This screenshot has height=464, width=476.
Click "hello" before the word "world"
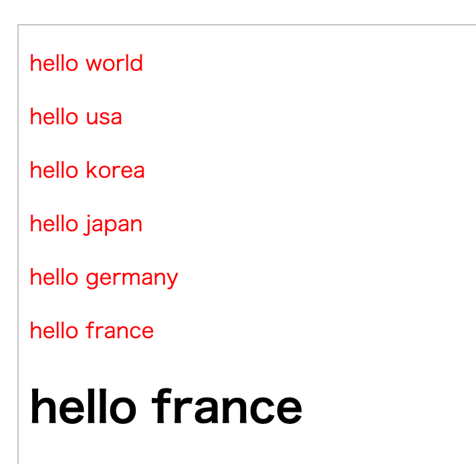(x=54, y=63)
